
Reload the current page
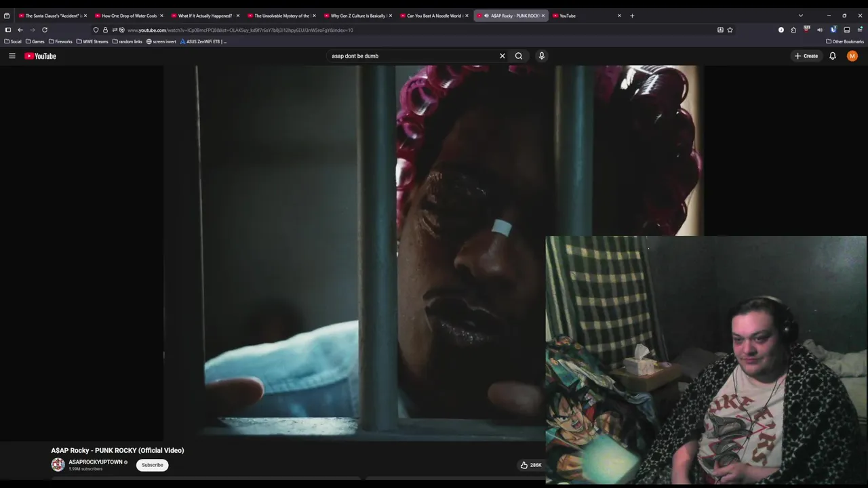[45, 30]
